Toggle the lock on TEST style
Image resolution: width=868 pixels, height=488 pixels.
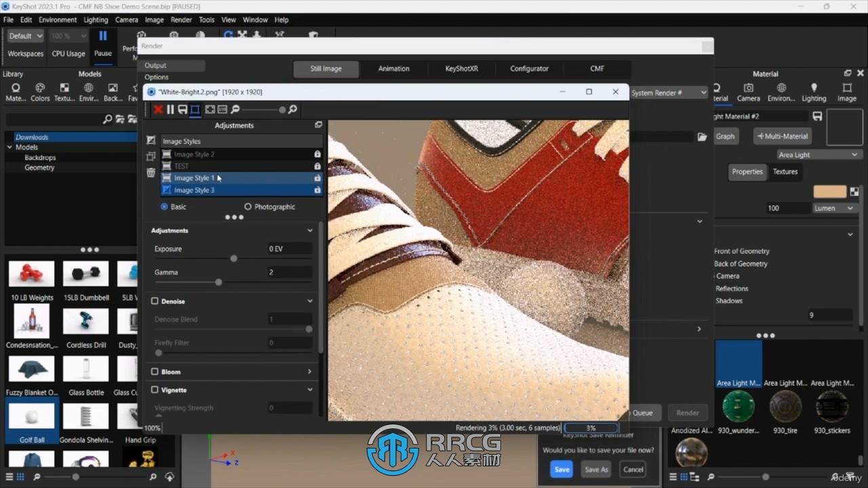point(317,166)
